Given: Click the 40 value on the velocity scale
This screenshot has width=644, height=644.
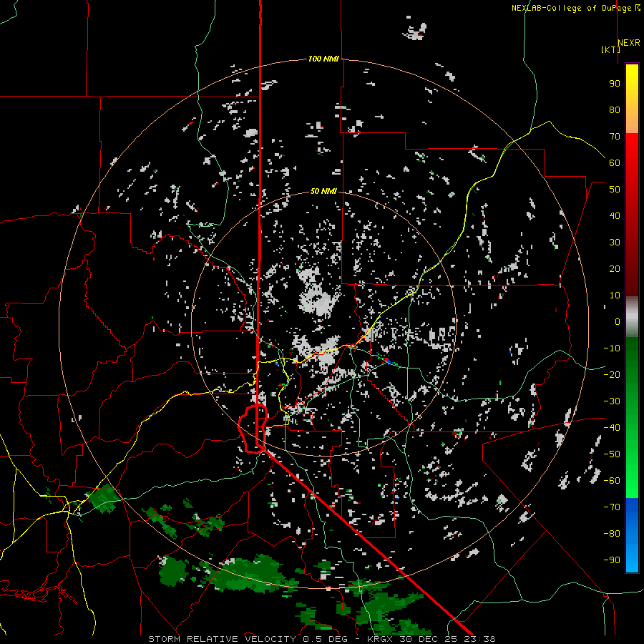Looking at the screenshot, I should click(x=615, y=216).
